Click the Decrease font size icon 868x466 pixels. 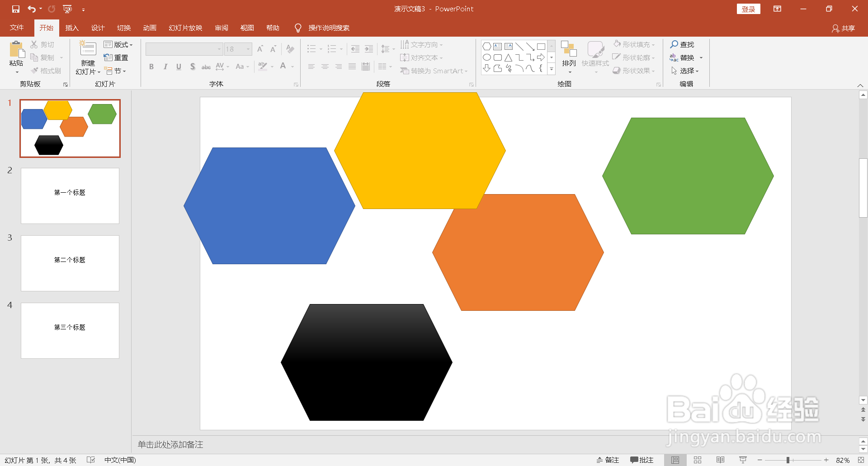[273, 49]
